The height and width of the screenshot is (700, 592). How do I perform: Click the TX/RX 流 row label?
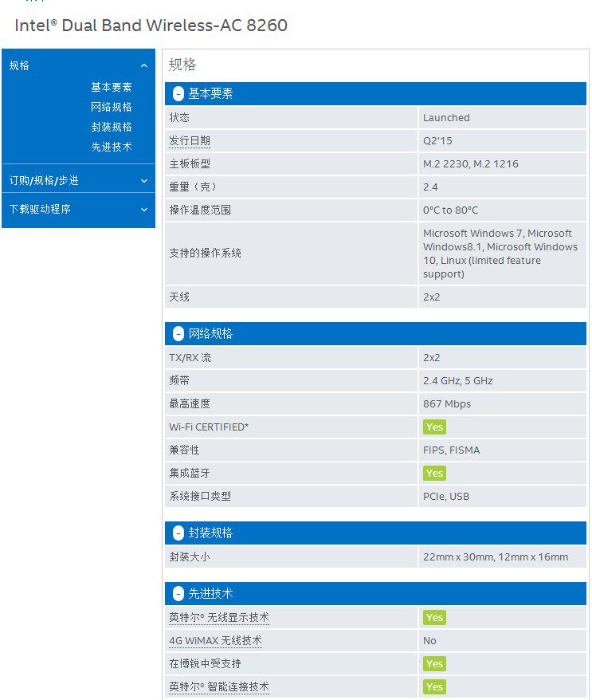point(190,358)
